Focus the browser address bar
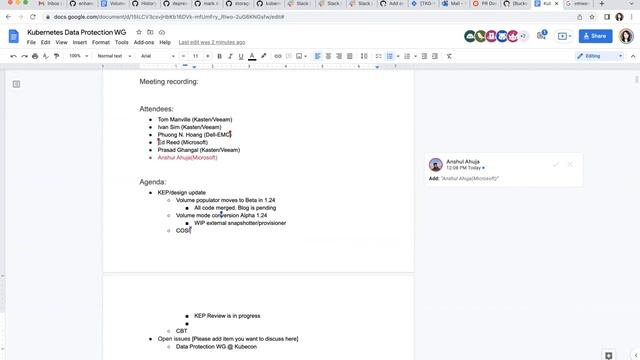 [x=310, y=17]
